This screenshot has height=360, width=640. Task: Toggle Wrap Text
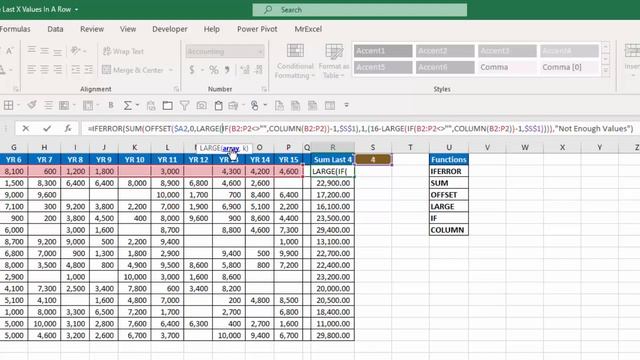123,51
